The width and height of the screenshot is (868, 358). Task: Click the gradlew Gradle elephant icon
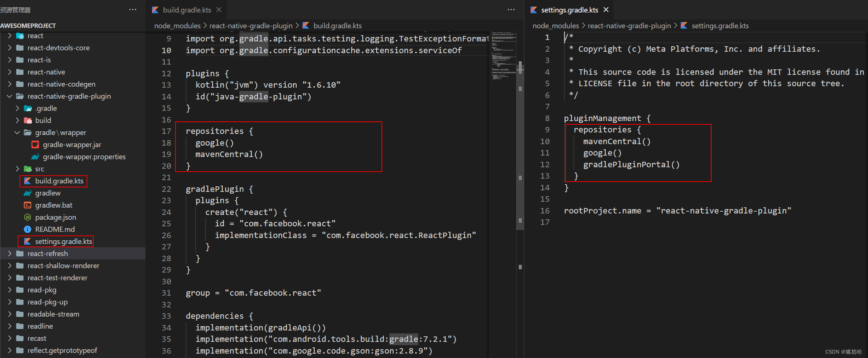click(x=27, y=193)
